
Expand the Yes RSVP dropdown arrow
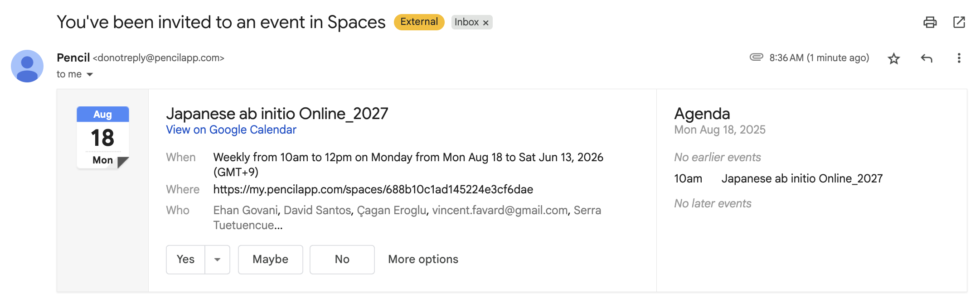click(x=218, y=259)
